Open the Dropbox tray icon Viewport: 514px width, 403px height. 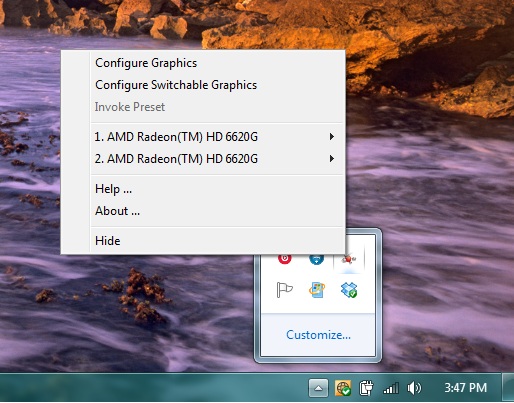pyautogui.click(x=349, y=290)
